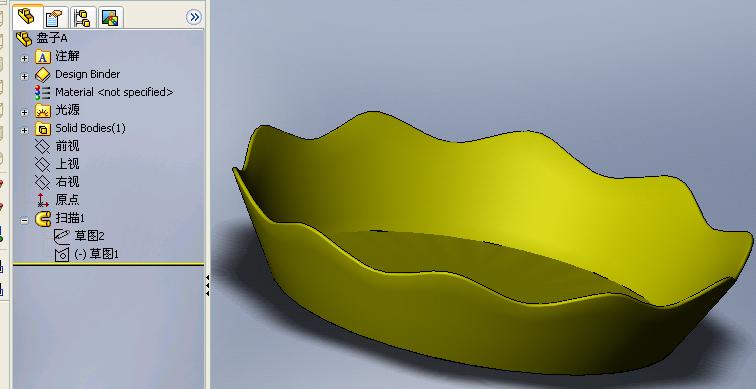Viewport: 756px width, 389px height.
Task: Select the 扫描1 feature label
Action: click(x=70, y=218)
